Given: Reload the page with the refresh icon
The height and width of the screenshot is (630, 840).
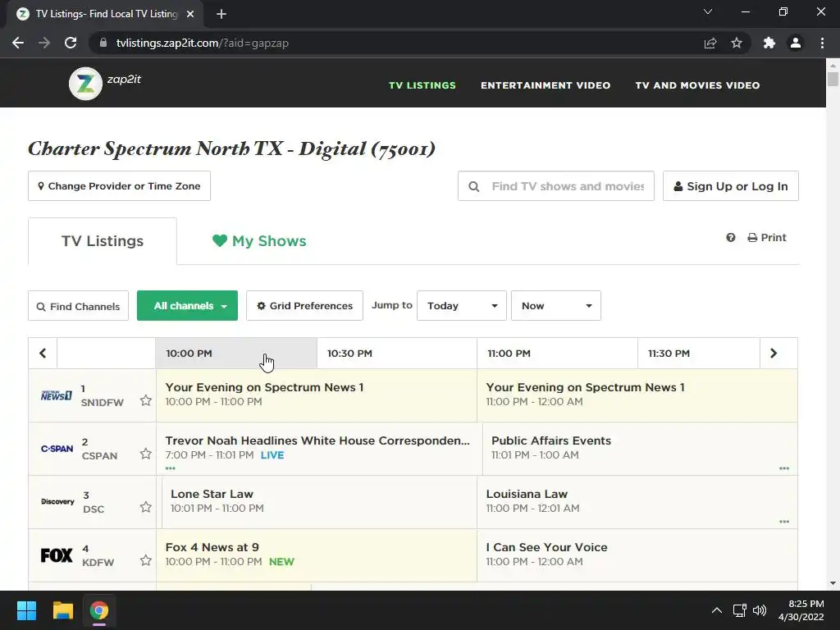Looking at the screenshot, I should pos(71,43).
